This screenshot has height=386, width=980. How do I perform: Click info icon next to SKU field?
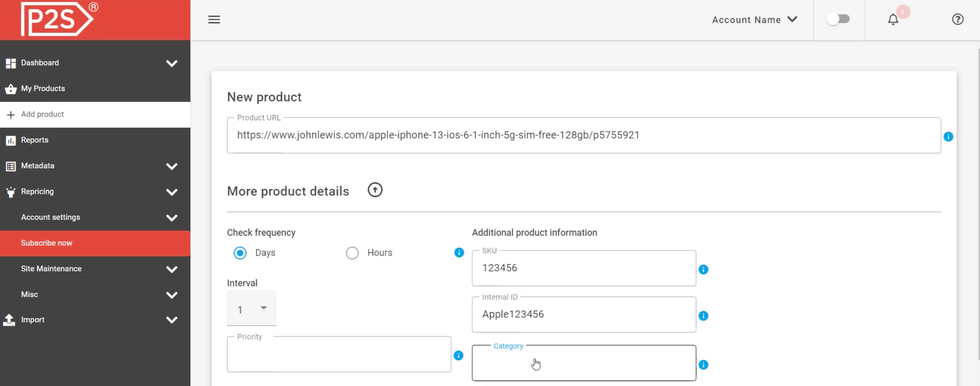tap(703, 270)
